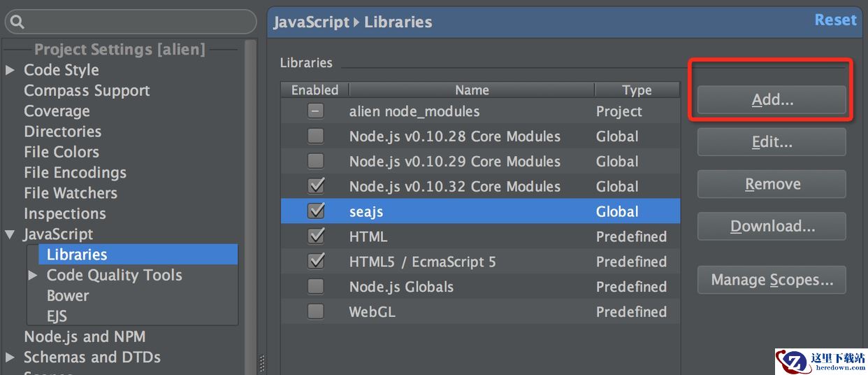The image size is (868, 375).
Task: Expand the Schemas and DTDs node
Action: coord(10,358)
